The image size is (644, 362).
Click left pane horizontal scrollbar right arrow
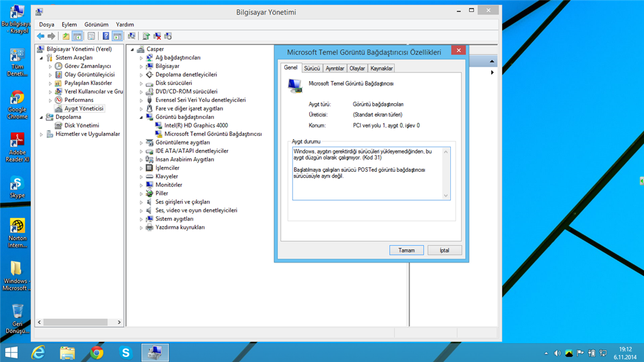[x=119, y=322]
